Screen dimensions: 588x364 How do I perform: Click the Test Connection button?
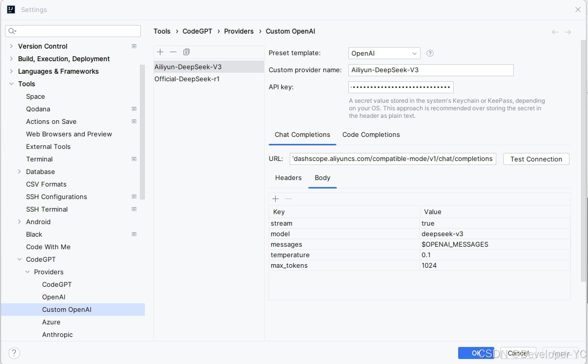(x=536, y=159)
